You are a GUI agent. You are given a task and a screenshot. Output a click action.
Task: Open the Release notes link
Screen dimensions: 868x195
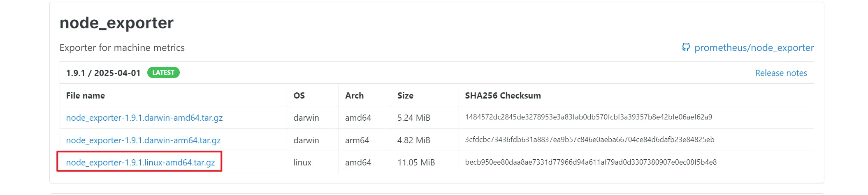tap(781, 73)
